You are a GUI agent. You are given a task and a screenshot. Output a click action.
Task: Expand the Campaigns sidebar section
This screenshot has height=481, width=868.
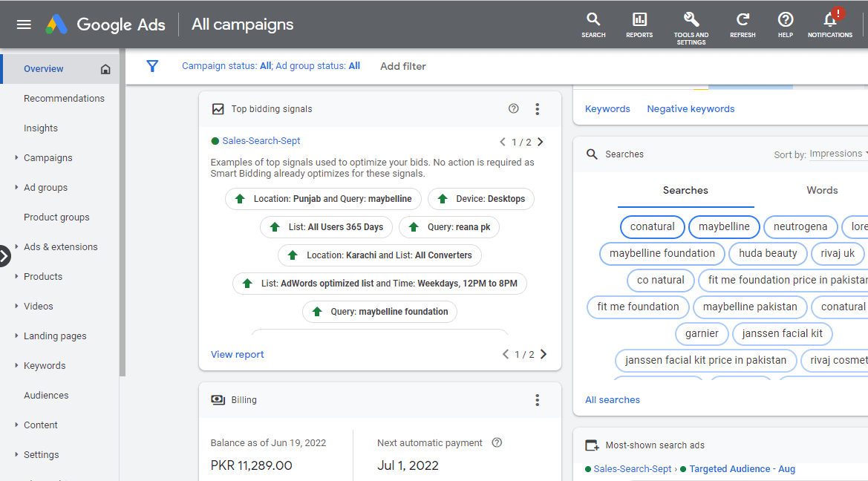click(x=16, y=158)
